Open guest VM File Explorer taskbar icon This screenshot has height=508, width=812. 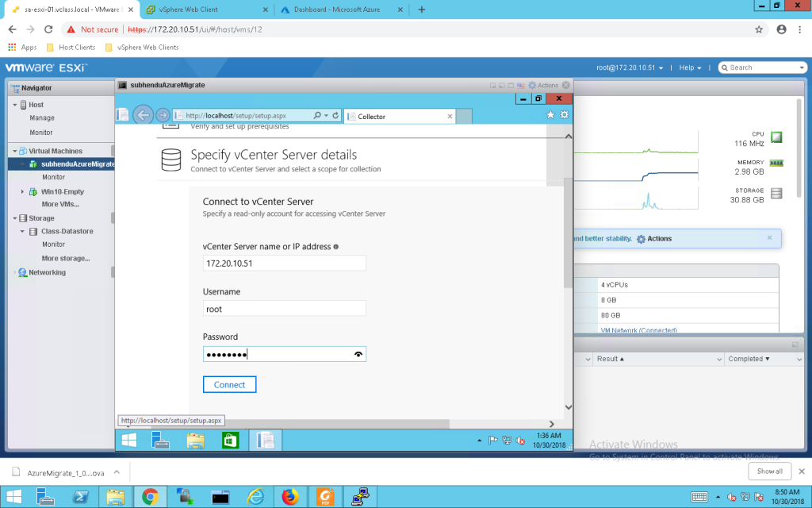tap(196, 440)
